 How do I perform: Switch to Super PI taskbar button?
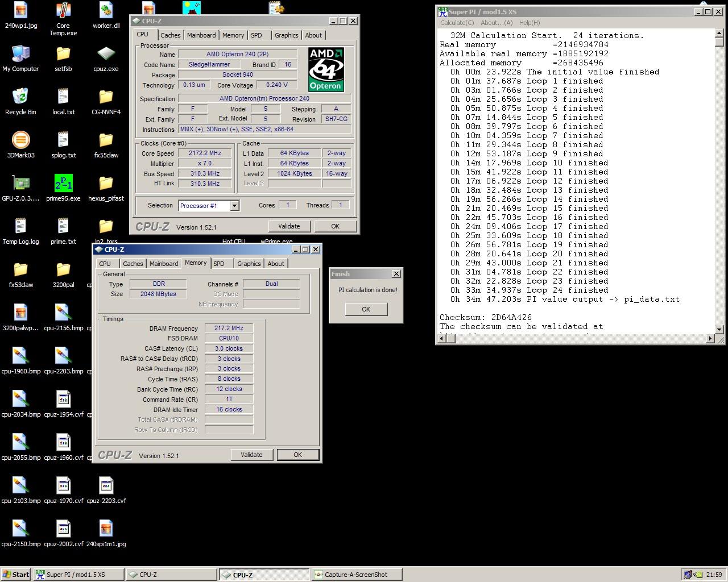(77, 575)
